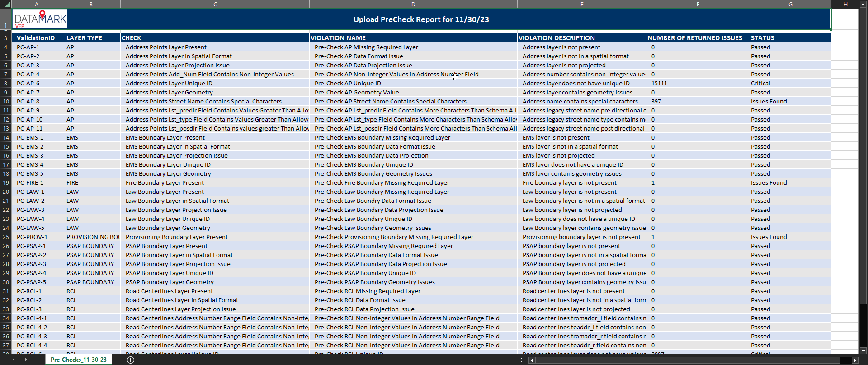Select the LAYER TYPE header cell
868x365 pixels.
tap(91, 38)
